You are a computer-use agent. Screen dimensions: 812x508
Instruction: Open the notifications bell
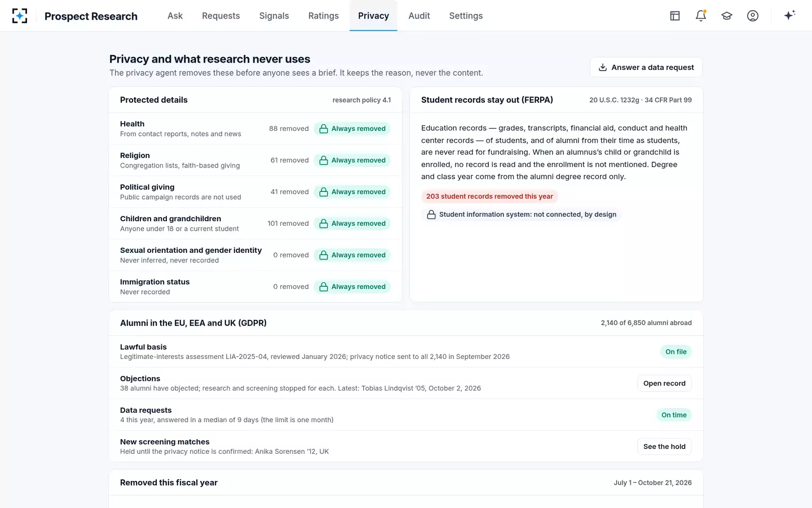(x=701, y=16)
